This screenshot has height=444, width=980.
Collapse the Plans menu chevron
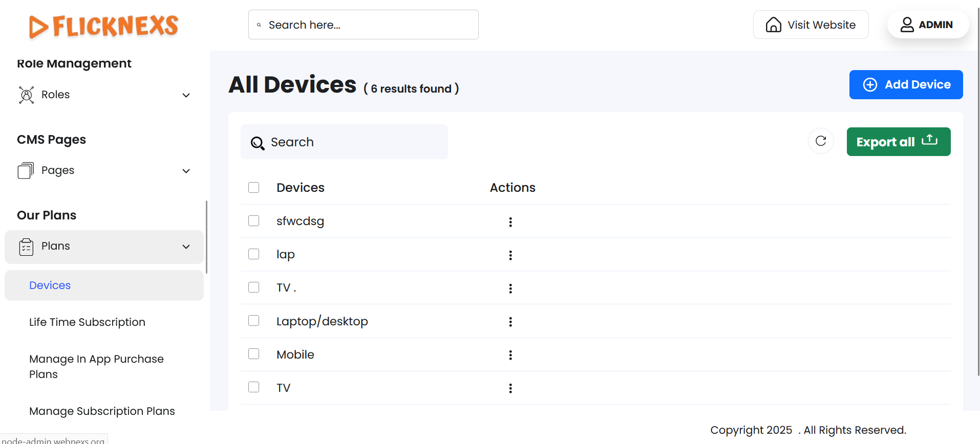point(186,247)
